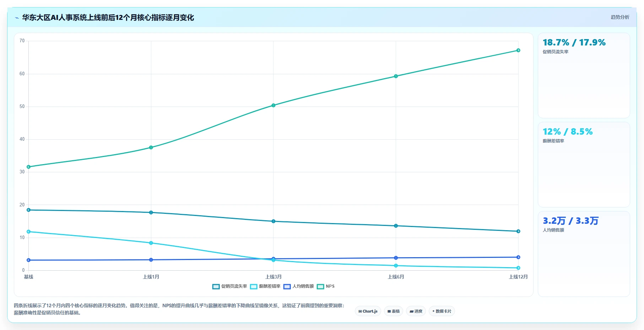
Task: Open the 促销员流失率 stat card
Action: 584,75
